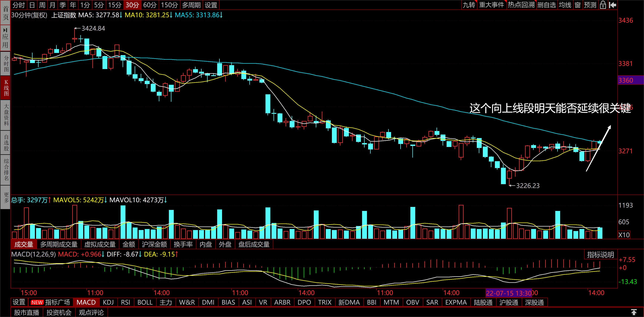Switch to 换手率 tab
644x317 pixels.
pos(183,244)
